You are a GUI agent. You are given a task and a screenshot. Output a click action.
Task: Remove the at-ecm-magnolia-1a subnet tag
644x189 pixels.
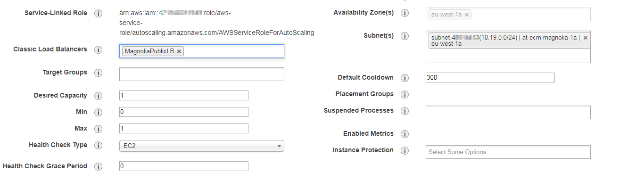pyautogui.click(x=586, y=38)
